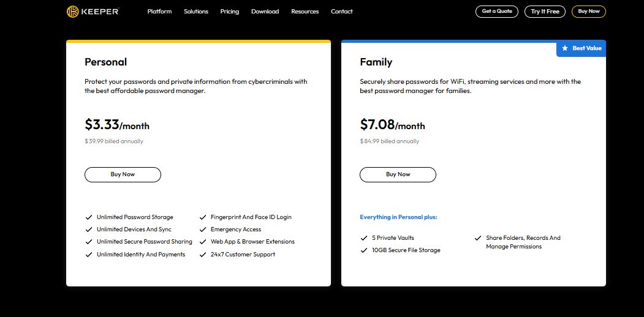Click the Unlimited Secure Password Sharing text
644x317 pixels.
[144, 242]
